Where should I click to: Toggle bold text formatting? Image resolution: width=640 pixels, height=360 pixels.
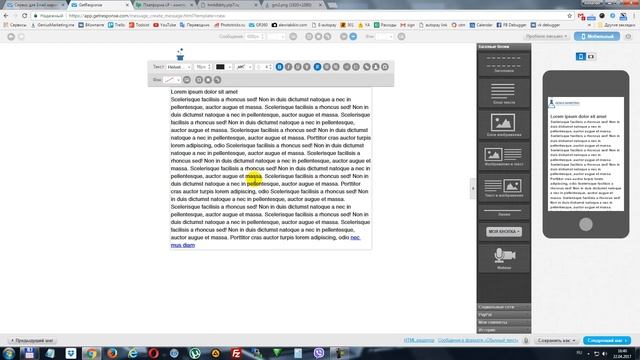tap(279, 67)
